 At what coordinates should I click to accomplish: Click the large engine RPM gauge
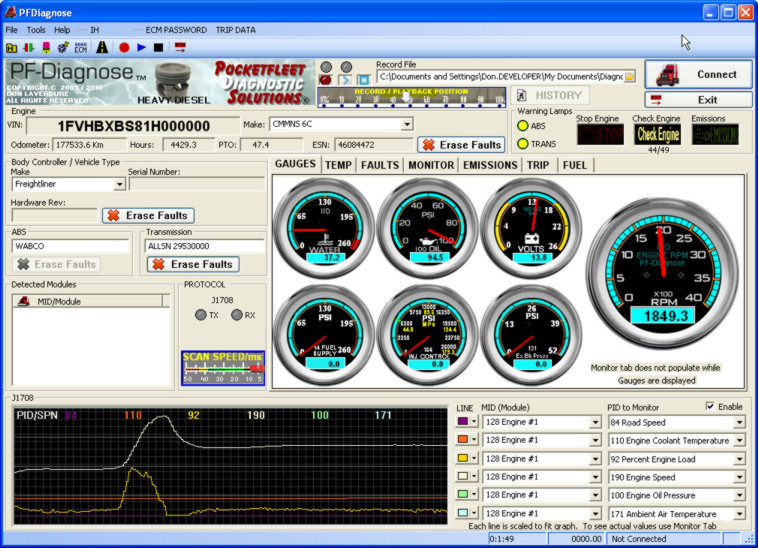click(x=663, y=274)
